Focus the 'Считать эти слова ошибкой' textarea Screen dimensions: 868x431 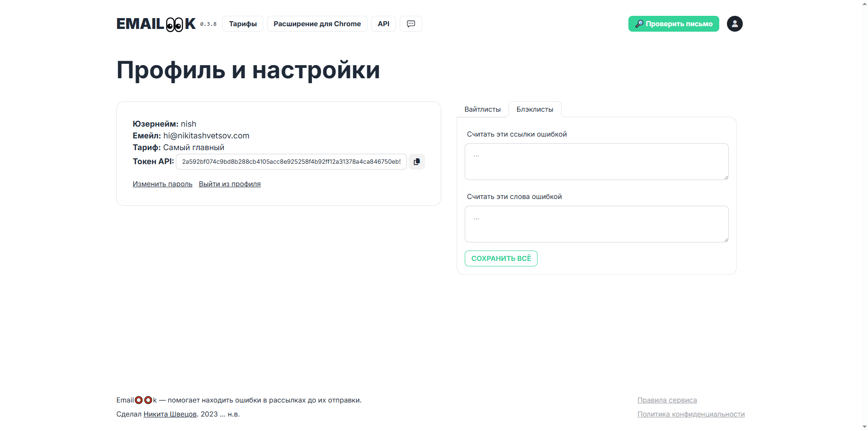[x=596, y=224]
